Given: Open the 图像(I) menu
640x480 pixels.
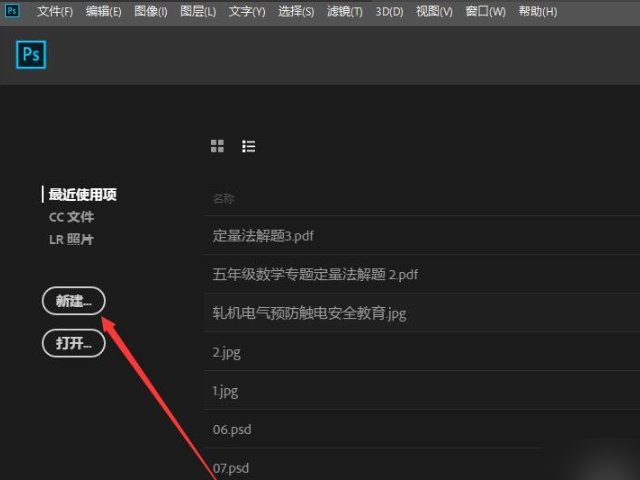Looking at the screenshot, I should 151,11.
